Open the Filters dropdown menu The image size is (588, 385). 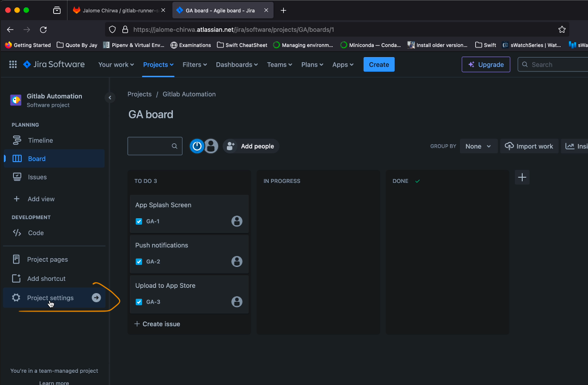point(195,64)
